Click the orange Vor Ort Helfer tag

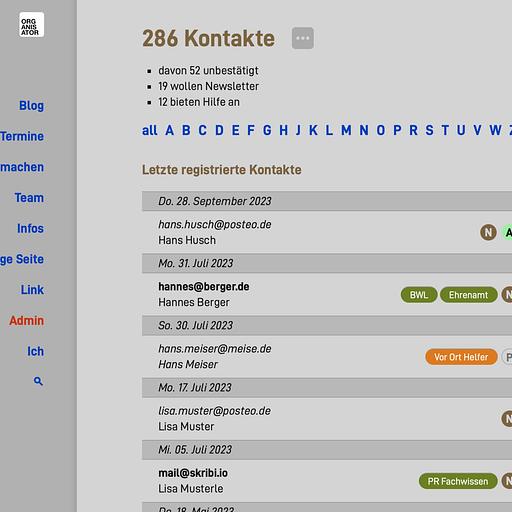click(461, 357)
